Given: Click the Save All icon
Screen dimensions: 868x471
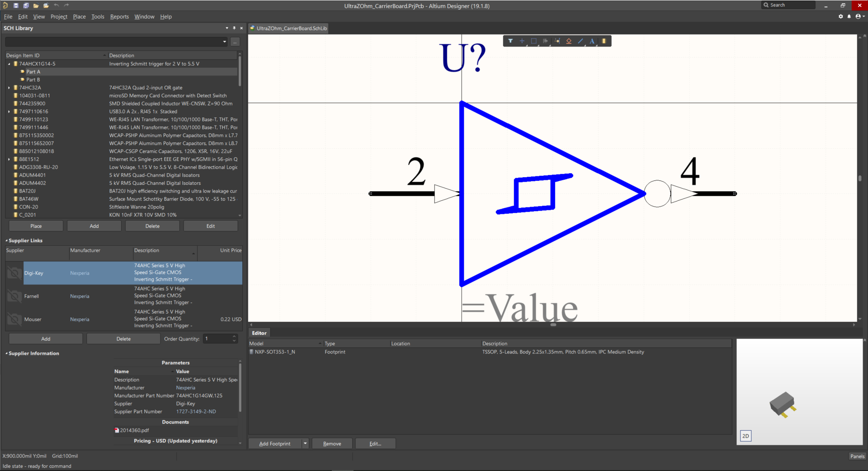Looking at the screenshot, I should pyautogui.click(x=26, y=5).
